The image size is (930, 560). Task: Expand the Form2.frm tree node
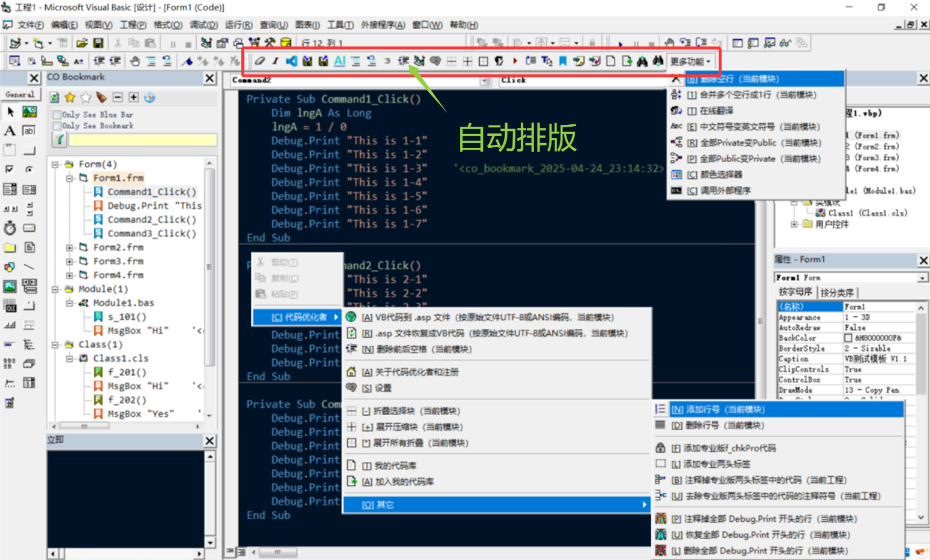(69, 247)
